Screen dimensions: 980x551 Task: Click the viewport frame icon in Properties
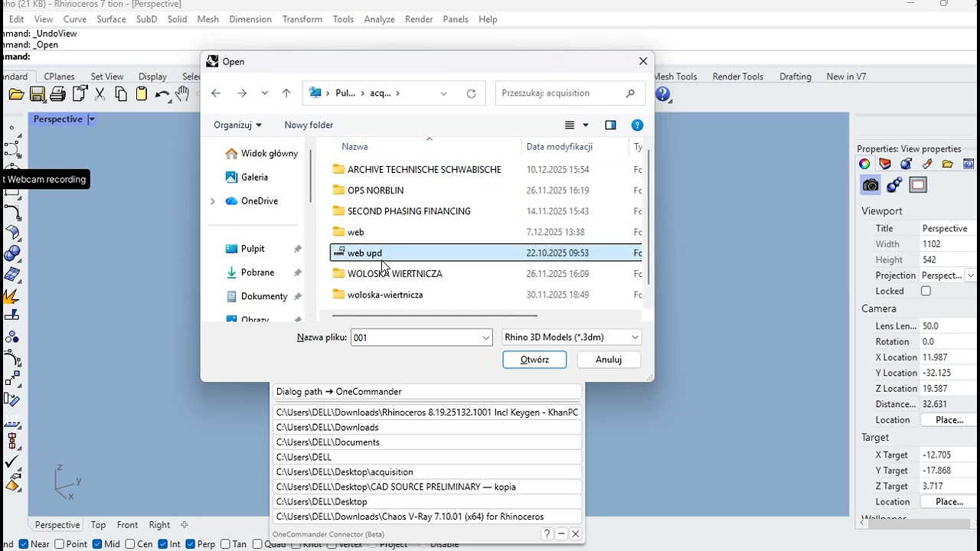pyautogui.click(x=918, y=185)
